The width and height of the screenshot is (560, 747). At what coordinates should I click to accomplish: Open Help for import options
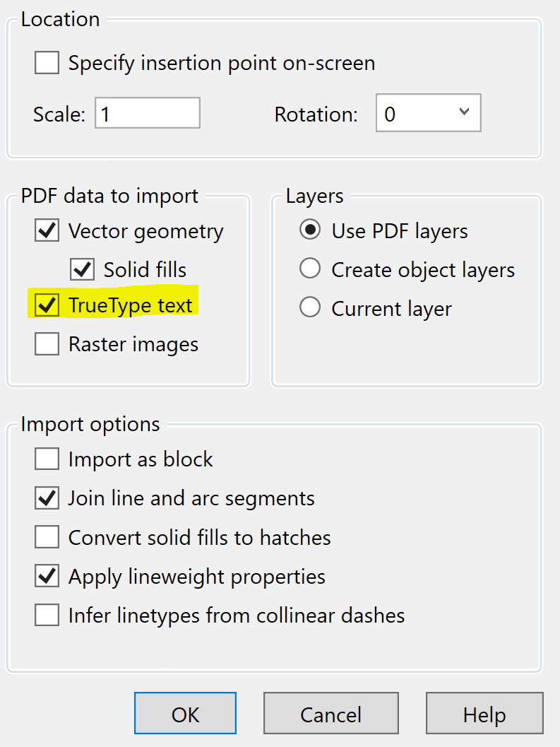click(484, 713)
